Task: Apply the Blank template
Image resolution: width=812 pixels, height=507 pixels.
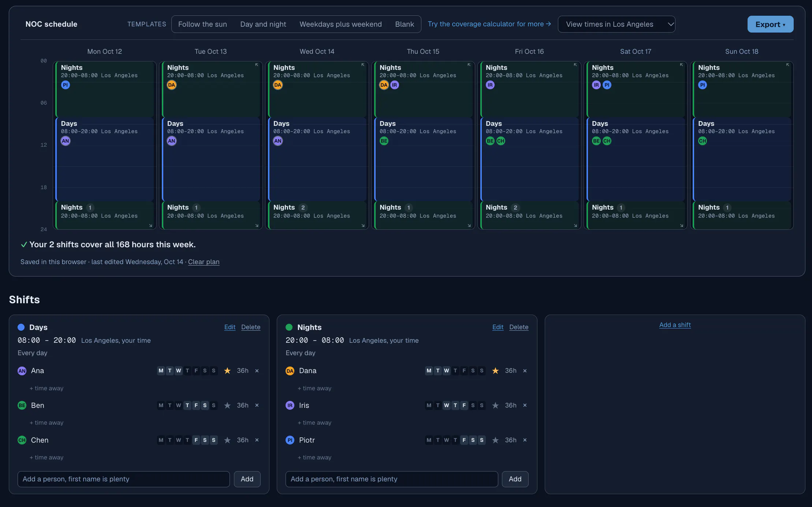Action: click(x=405, y=24)
